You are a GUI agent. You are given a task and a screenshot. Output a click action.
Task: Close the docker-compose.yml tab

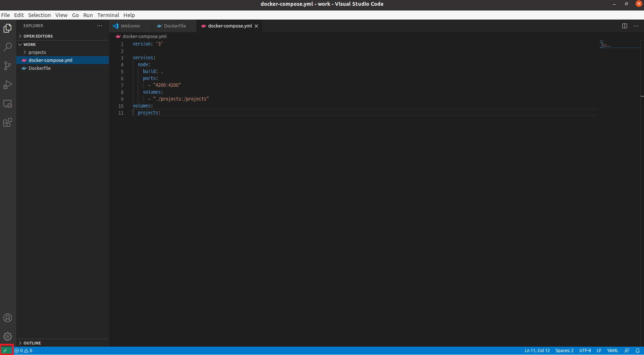click(x=256, y=26)
